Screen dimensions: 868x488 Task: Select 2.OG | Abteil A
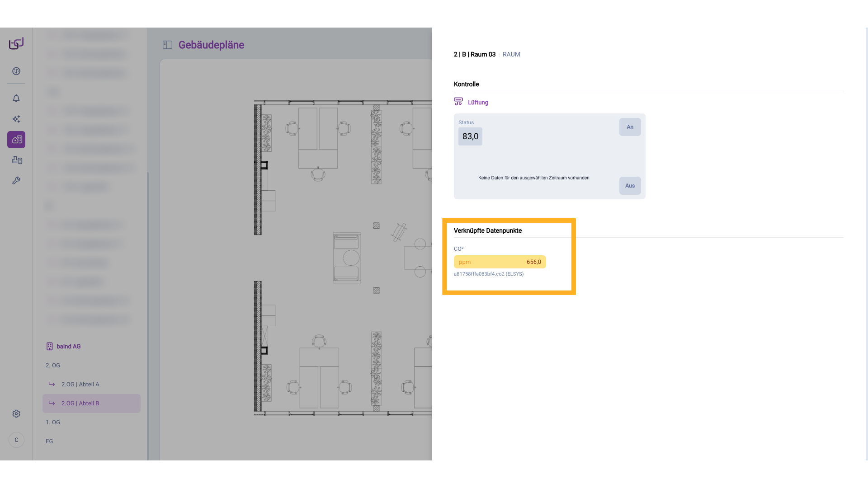coord(80,385)
